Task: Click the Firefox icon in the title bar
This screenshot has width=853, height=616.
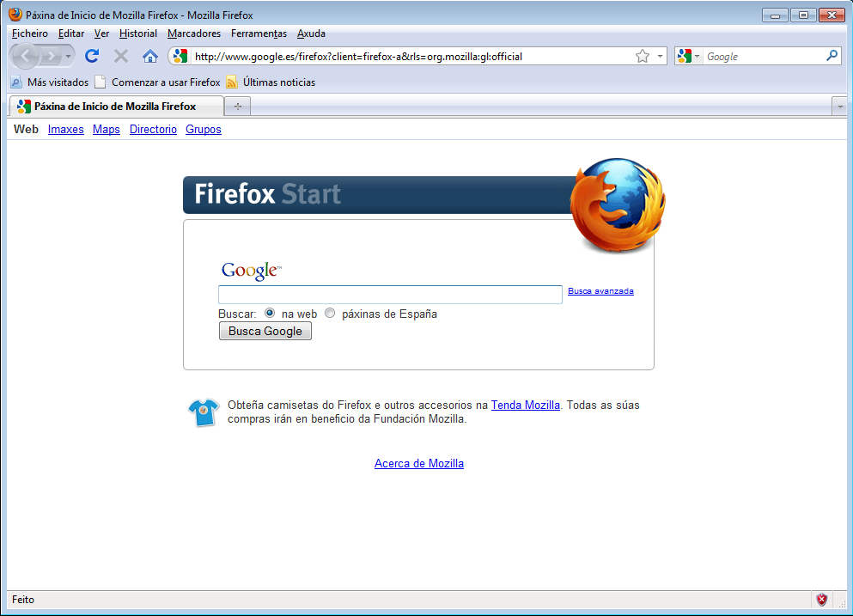Action: point(15,15)
